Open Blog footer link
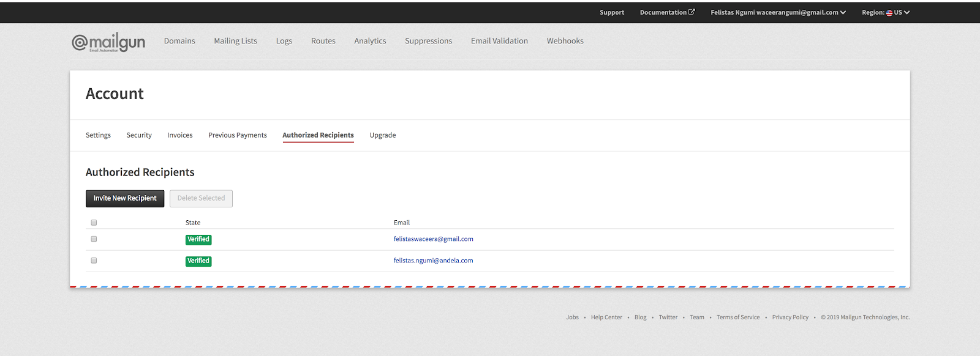Viewport: 980px width, 356px height. 640,317
